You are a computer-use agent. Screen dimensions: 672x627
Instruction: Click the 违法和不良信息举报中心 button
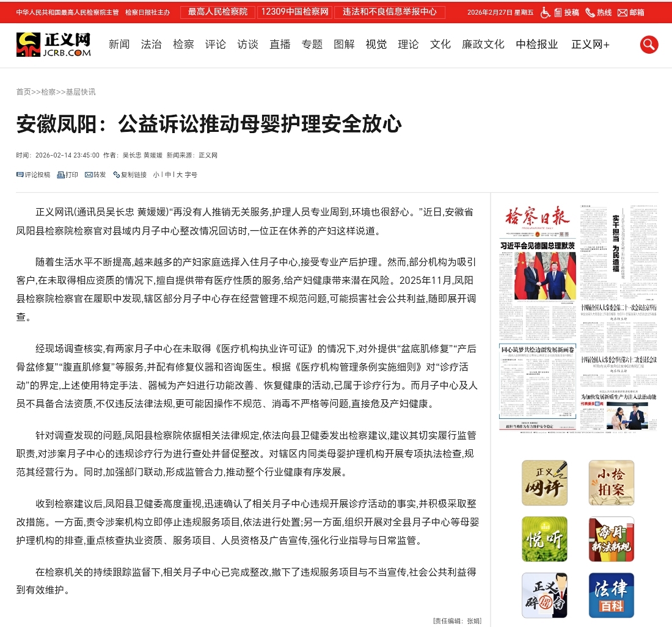(x=390, y=12)
